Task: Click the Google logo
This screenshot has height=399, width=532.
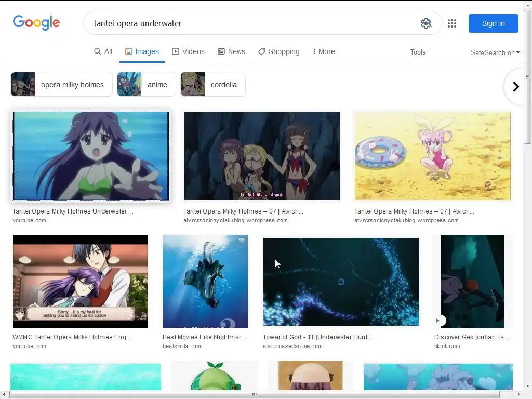Action: 36,23
